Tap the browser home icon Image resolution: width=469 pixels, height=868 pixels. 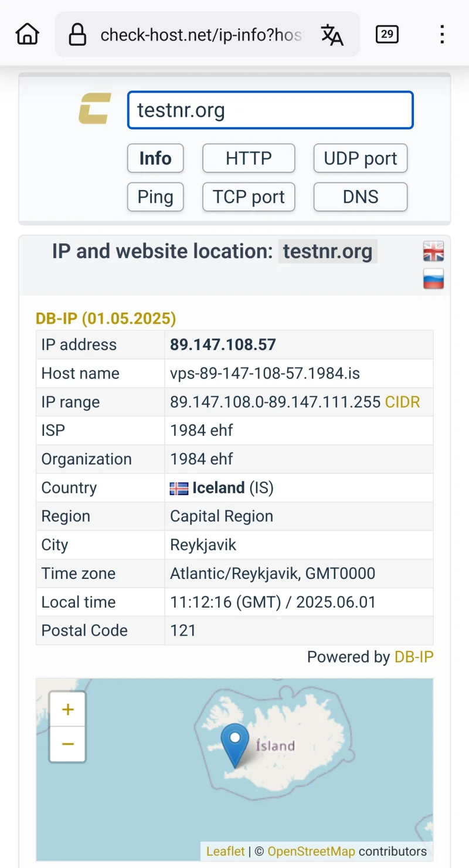(27, 35)
